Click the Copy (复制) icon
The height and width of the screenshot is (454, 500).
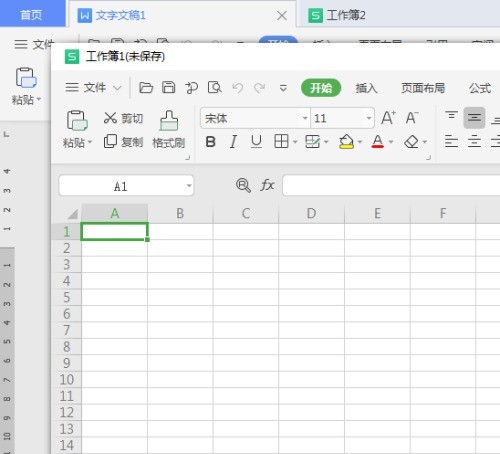110,141
